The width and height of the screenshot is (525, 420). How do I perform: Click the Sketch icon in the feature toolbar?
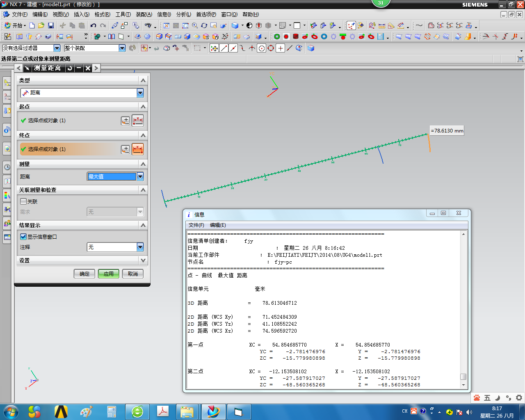[x=8, y=37]
